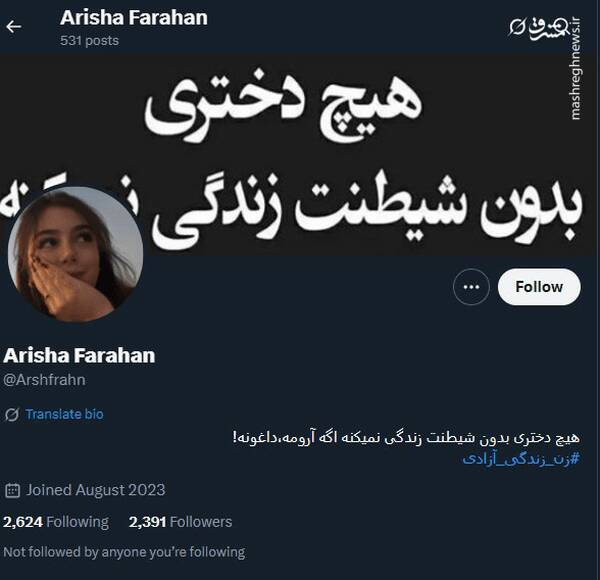Click the Translate bio circular icon
Screen dimensions: 600x580
point(12,414)
